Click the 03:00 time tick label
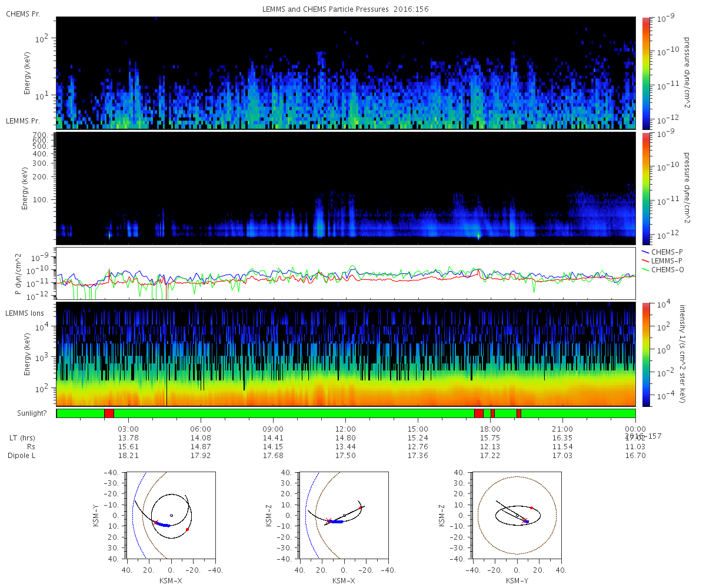 click(129, 429)
